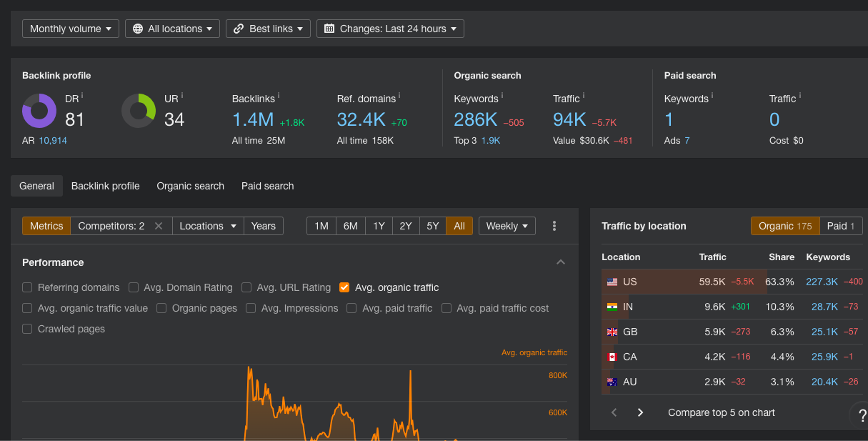
Task: Enable the Avg. paid traffic checkbox
Action: click(351, 308)
